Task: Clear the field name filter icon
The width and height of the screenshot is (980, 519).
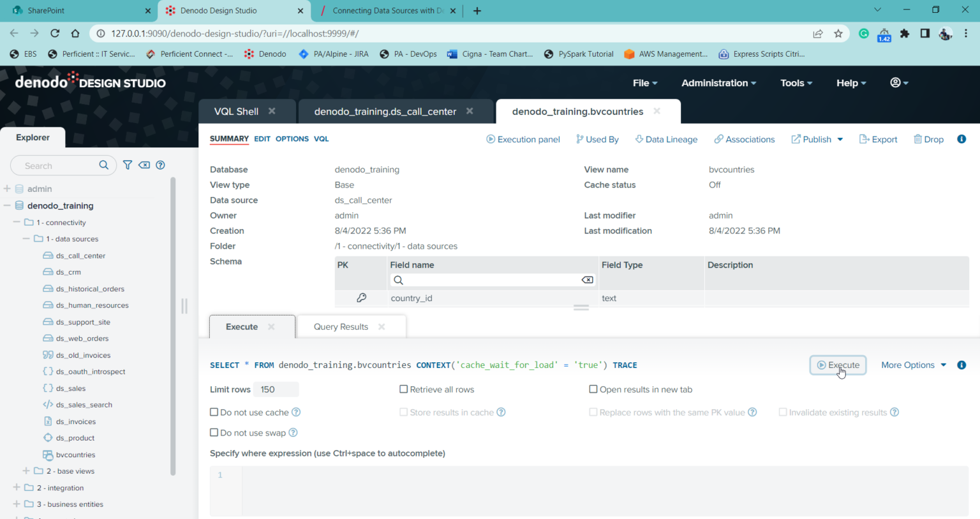Action: coord(587,280)
